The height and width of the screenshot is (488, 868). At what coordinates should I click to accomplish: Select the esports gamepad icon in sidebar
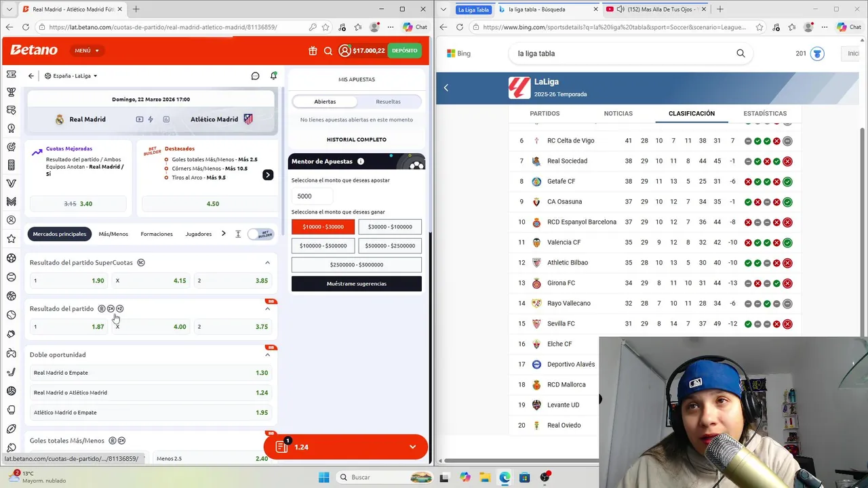click(11, 352)
